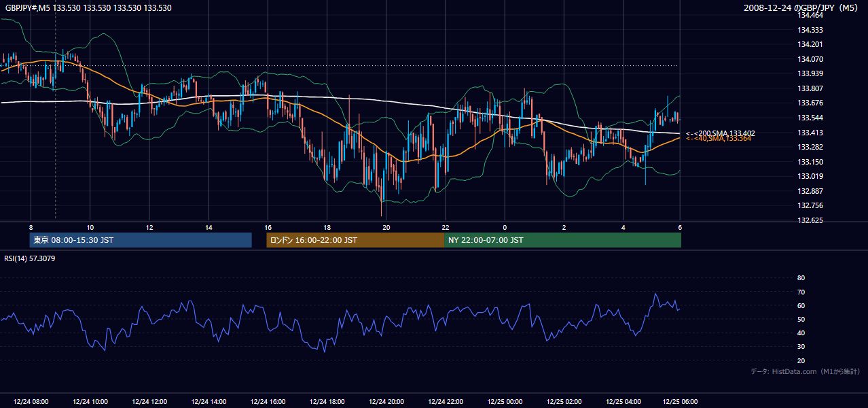The height and width of the screenshot is (408, 868).
Task: Click the 12/24 14:00 time label
Action: (x=209, y=401)
